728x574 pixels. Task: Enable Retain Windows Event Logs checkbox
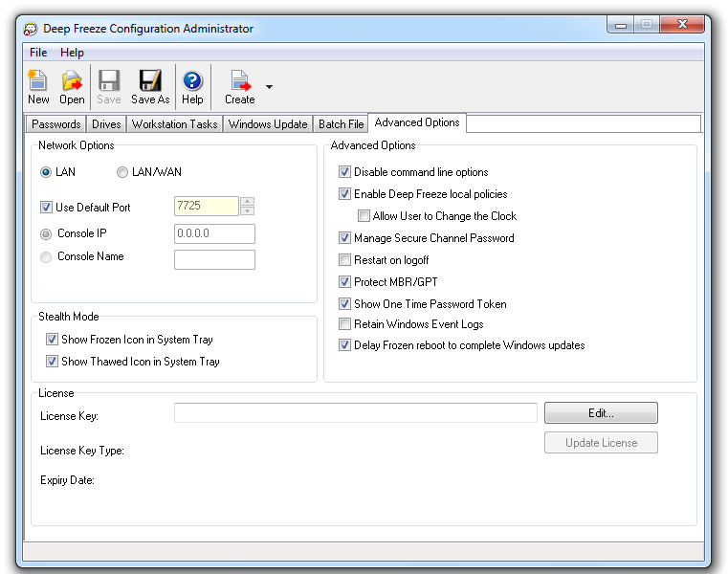344,323
